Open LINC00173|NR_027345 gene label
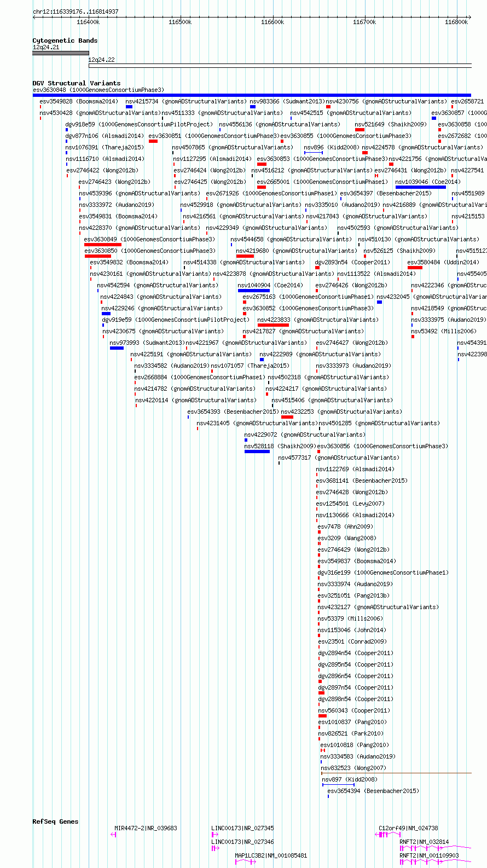 point(243,828)
